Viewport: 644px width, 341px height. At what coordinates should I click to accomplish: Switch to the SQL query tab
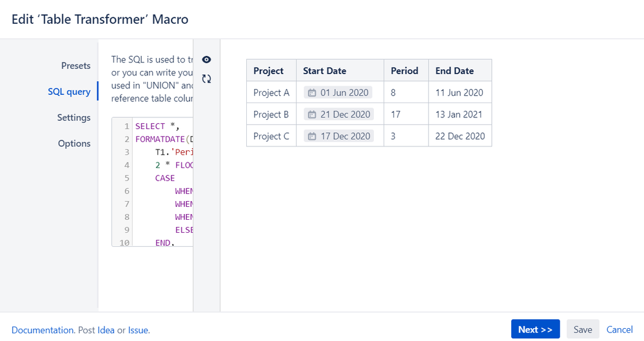(69, 92)
